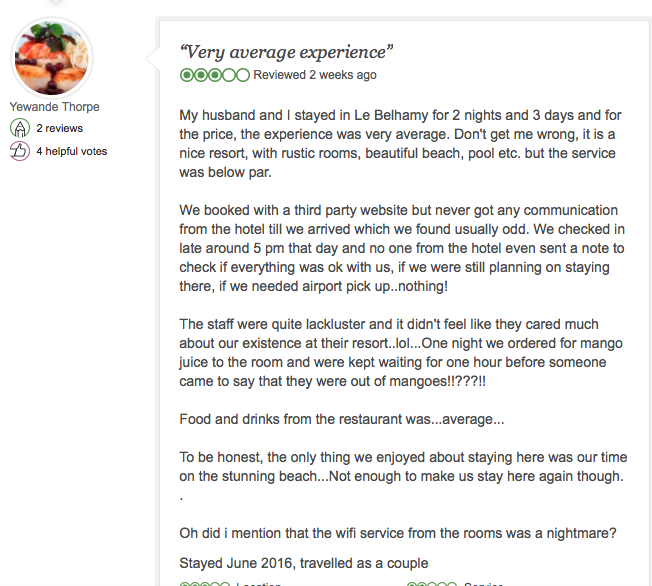Open the Yewande Thorpe profile name link
Viewport: 652px width, 586px height.
55,107
